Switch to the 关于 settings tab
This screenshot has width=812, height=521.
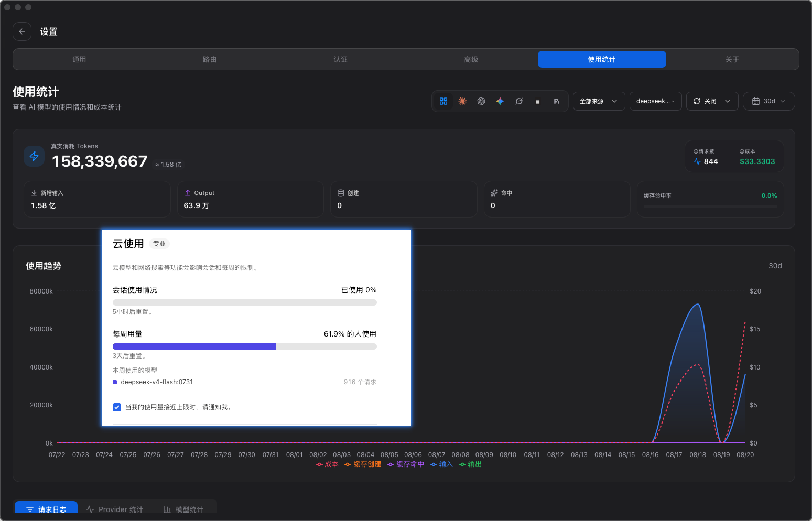pos(732,59)
